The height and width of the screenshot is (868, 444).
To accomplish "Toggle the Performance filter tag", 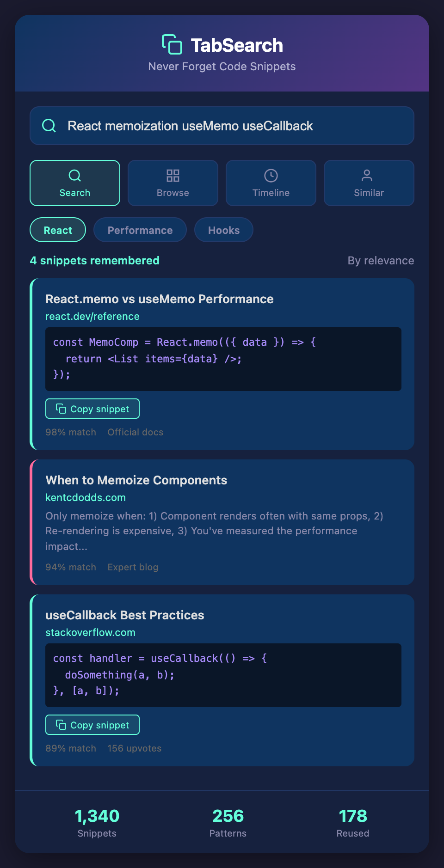I will point(140,230).
